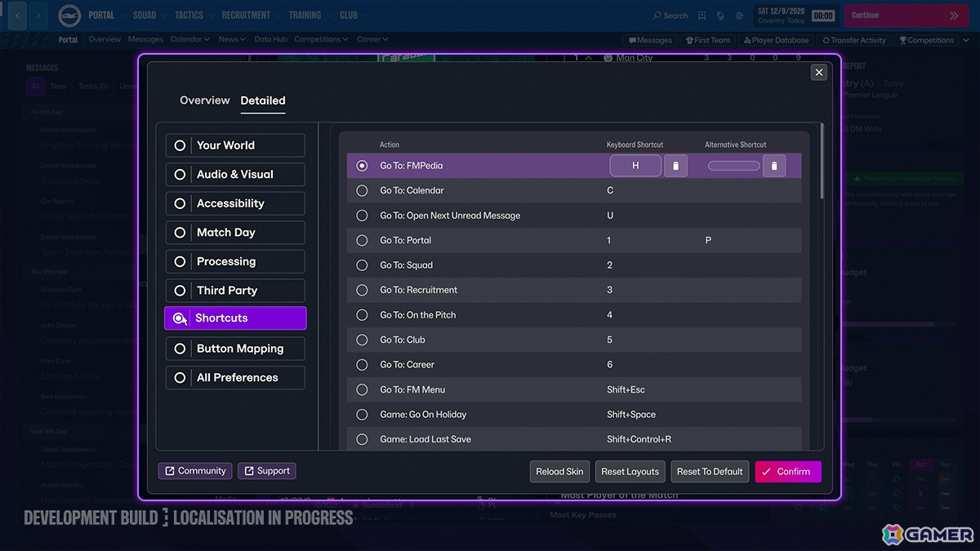Open the Club top menu
The height and width of the screenshot is (551, 980).
pyautogui.click(x=354, y=15)
